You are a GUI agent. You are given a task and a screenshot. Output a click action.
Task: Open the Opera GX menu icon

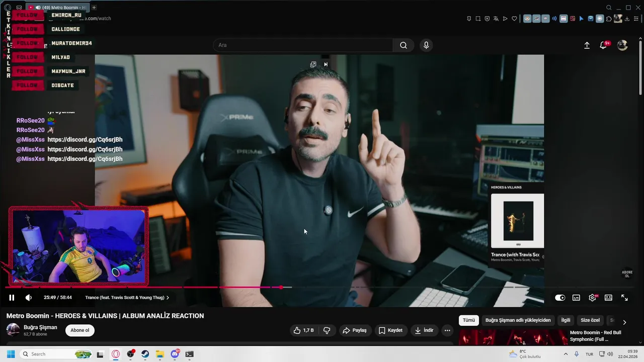pyautogui.click(x=8, y=8)
